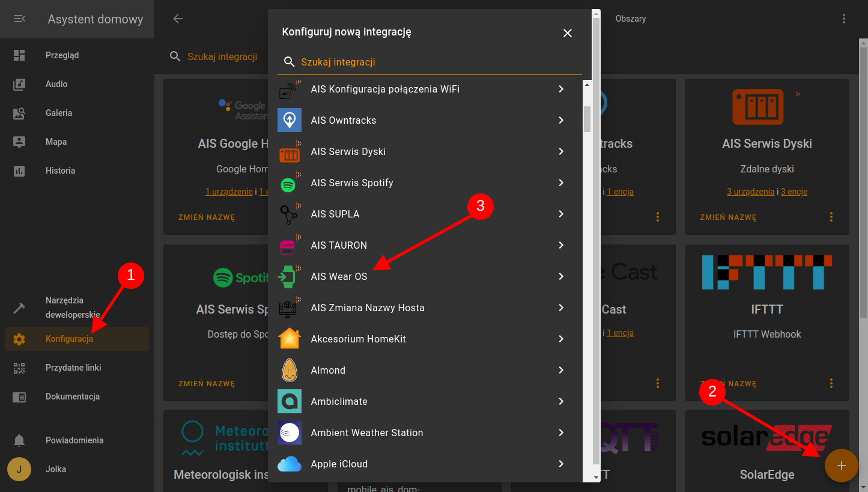Click the dialog list scrollbar thumb

coord(587,118)
